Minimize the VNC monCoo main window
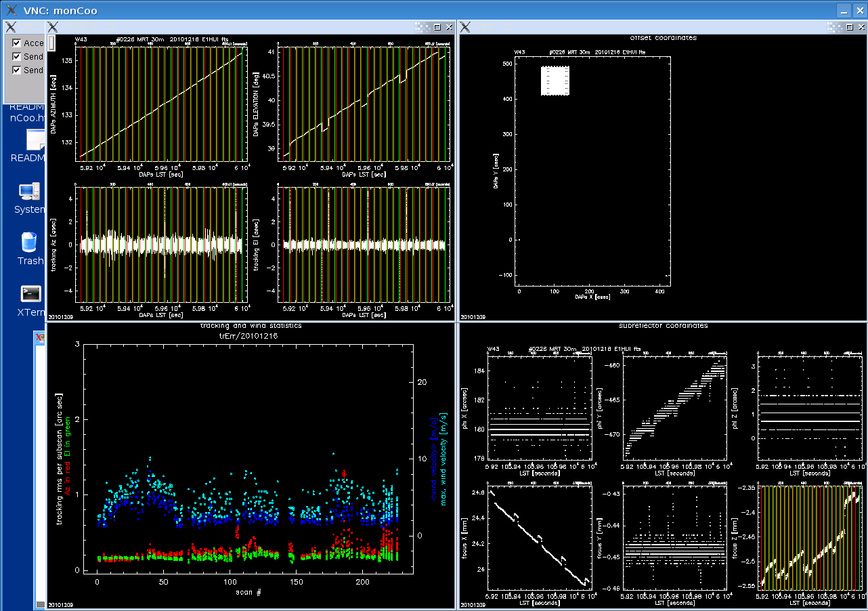The image size is (868, 611). [x=843, y=10]
